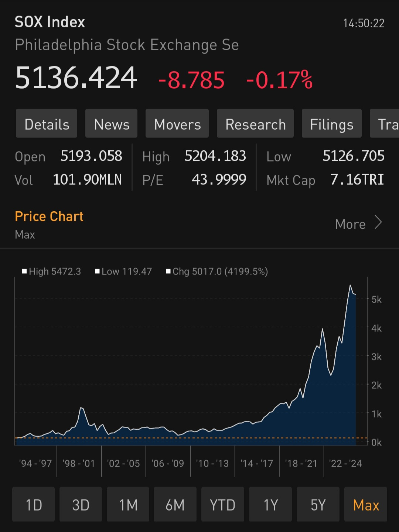Open the News tab
Screen dimensions: 399x532
111,123
